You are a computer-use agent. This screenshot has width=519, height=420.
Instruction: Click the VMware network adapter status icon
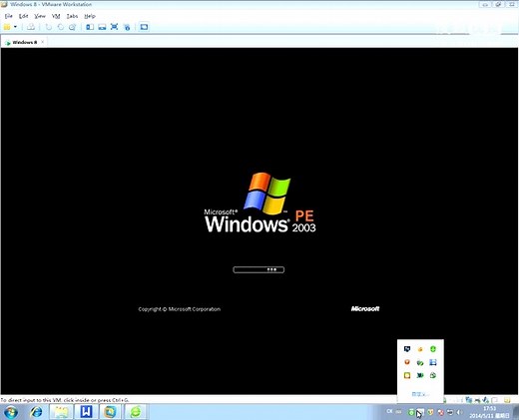point(469,400)
